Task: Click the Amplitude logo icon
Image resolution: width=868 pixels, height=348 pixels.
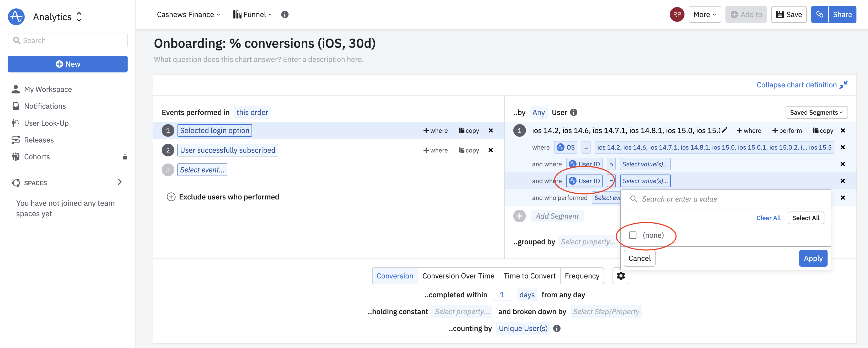Action: (x=16, y=17)
